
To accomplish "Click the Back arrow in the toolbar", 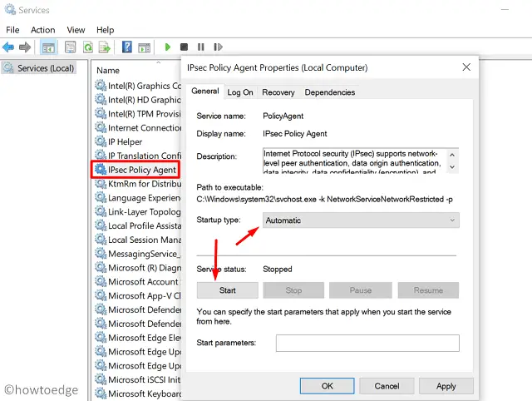I will click(x=8, y=47).
